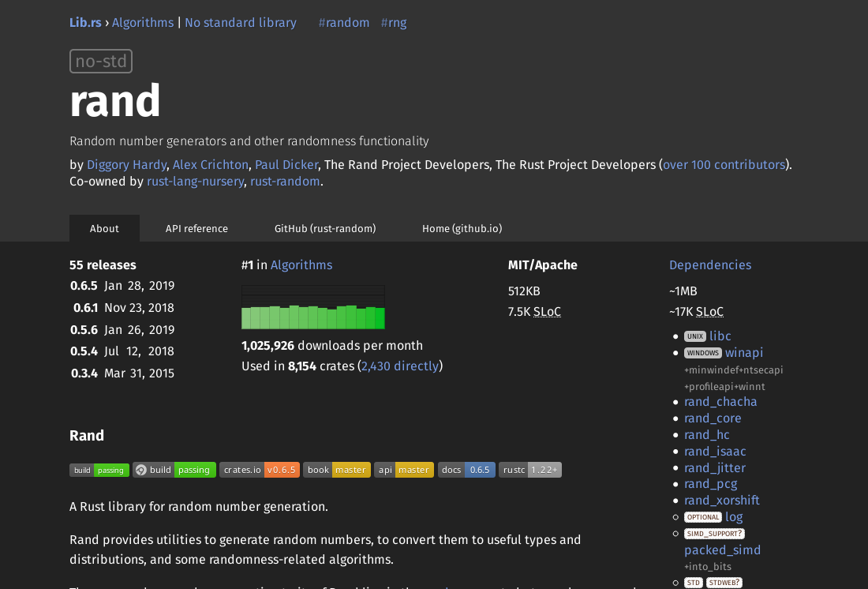This screenshot has height=589, width=868.
Task: Select the #rng keyword tag
Action: (x=394, y=23)
